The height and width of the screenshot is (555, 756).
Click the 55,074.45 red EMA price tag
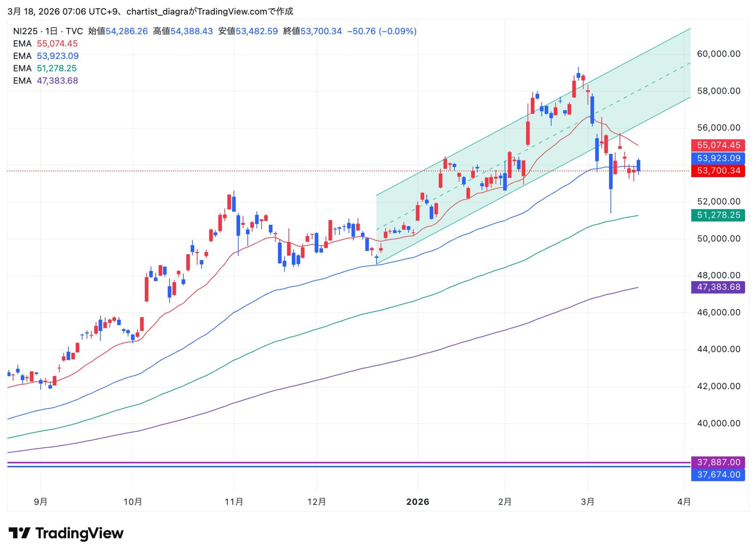(x=718, y=145)
